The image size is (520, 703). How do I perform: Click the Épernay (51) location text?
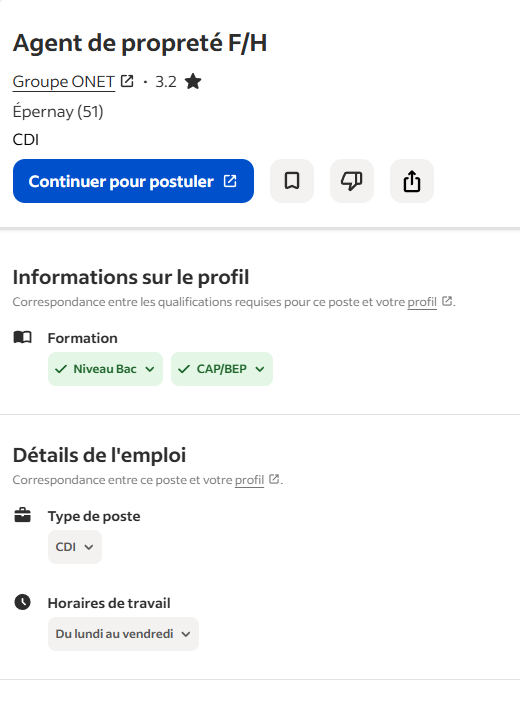tap(58, 112)
